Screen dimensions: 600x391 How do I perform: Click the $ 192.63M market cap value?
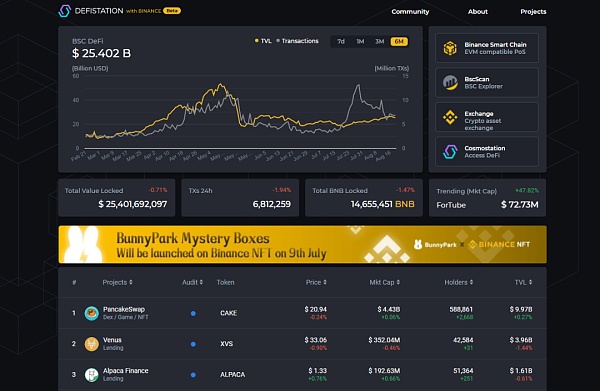point(384,370)
